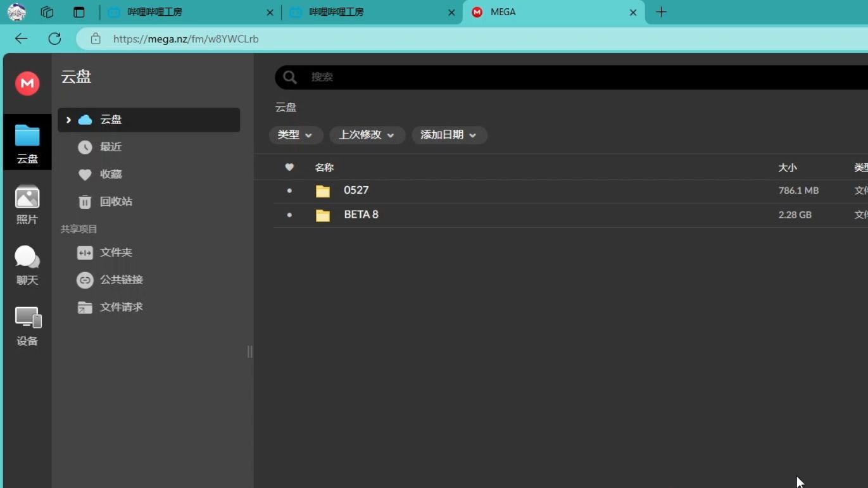Click the folder icon of 0527
The width and height of the screenshot is (868, 488).
pos(323,191)
